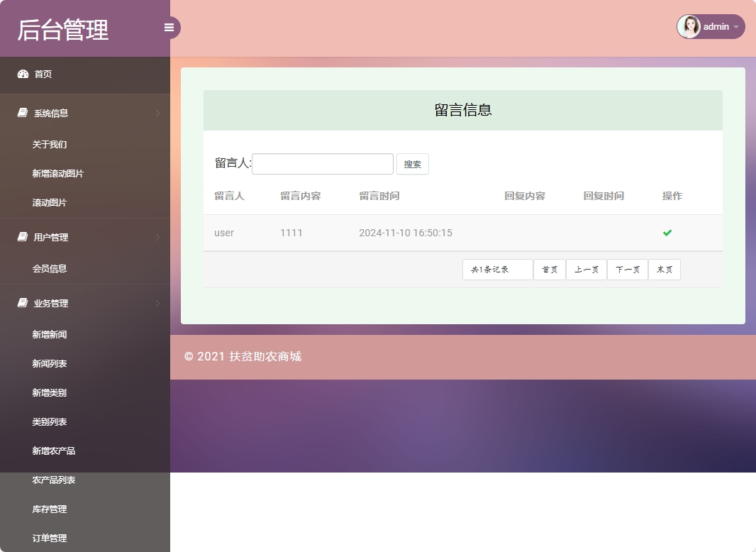The image size is (756, 552).
Task: Click the admin avatar image
Action: point(688,26)
